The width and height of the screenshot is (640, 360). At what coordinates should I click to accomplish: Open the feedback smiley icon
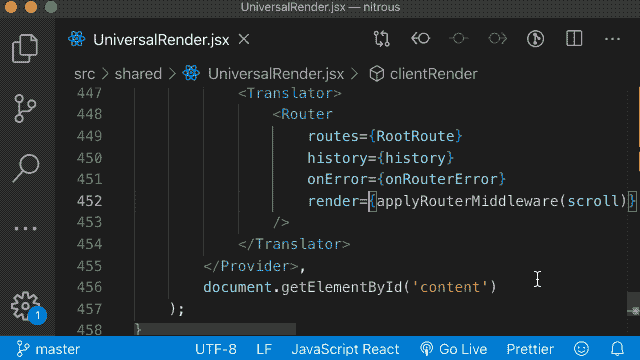coord(581,349)
